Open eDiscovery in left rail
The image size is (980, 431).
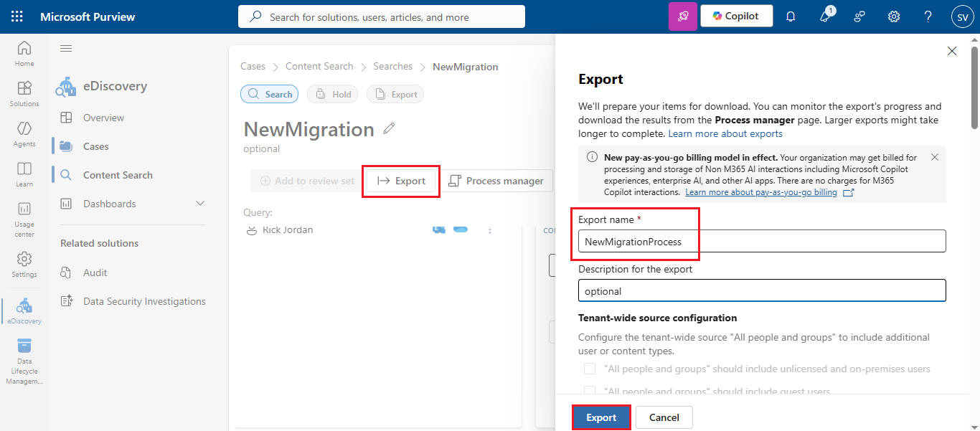pos(24,311)
